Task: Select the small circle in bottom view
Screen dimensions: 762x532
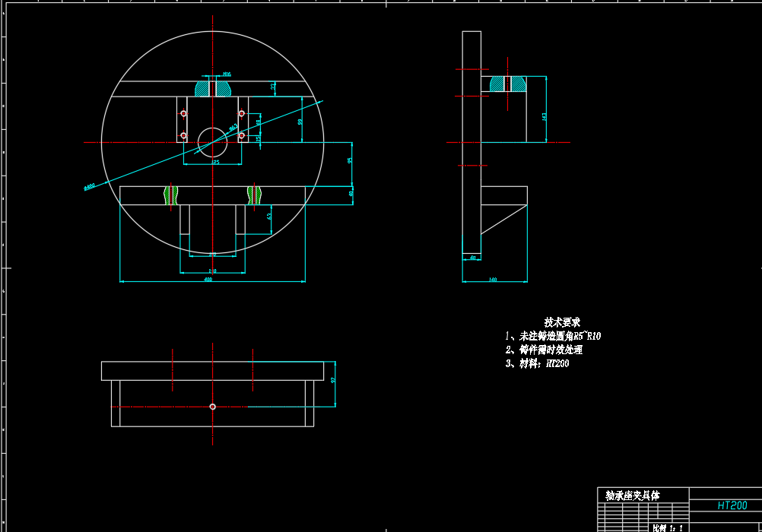Action: click(x=212, y=407)
